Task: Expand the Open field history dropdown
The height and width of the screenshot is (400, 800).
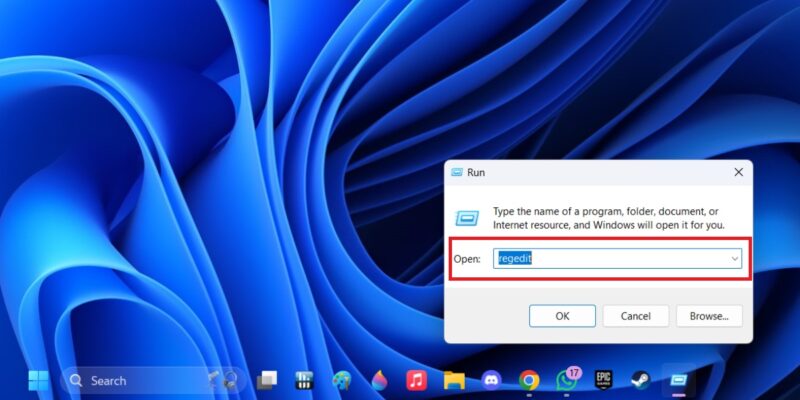Action: (735, 259)
